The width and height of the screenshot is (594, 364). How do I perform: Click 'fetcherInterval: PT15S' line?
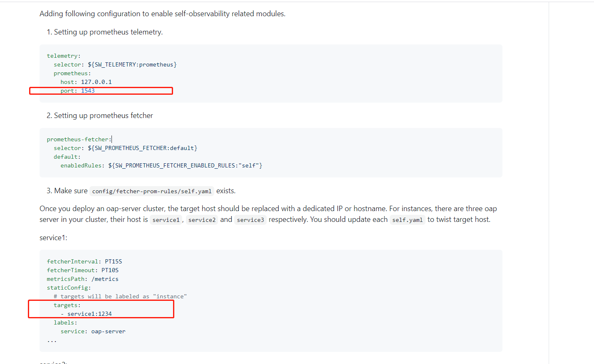point(84,261)
